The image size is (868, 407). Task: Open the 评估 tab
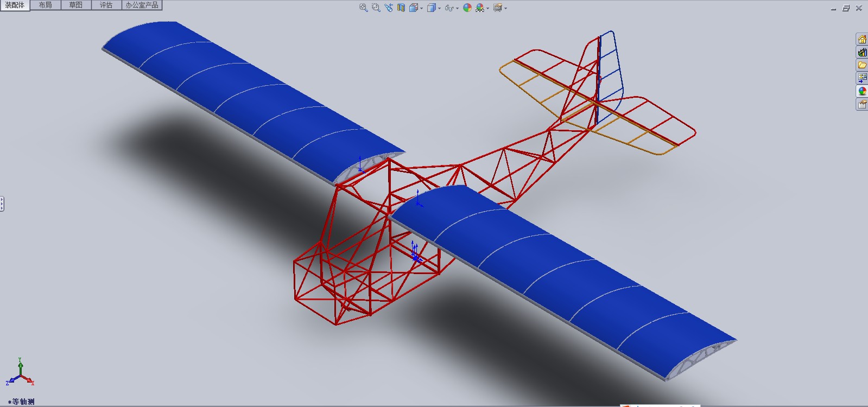106,5
